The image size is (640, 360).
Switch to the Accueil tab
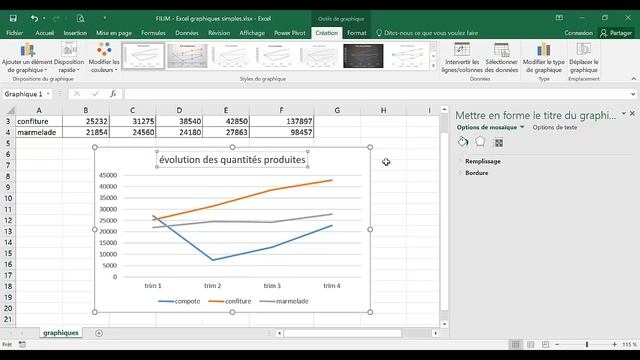[44, 33]
